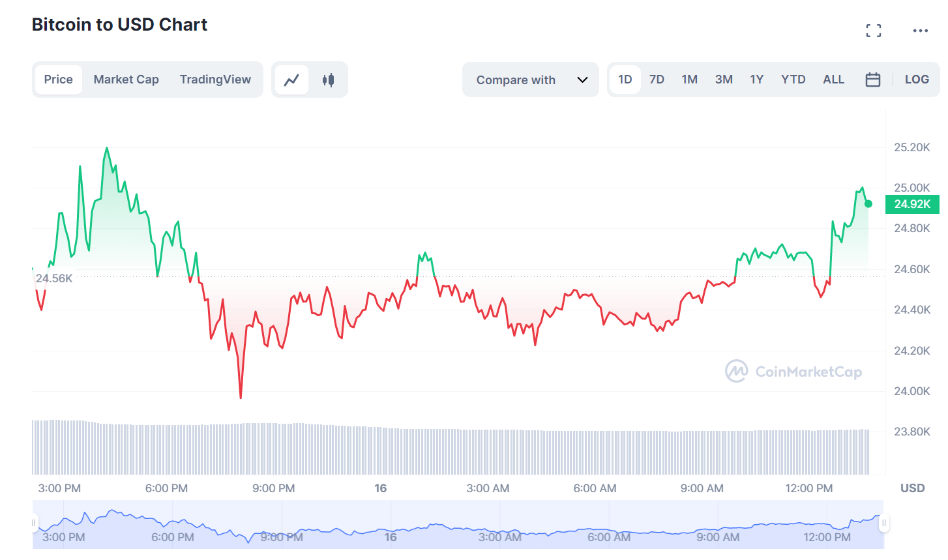This screenshot has height=560, width=948.
Task: Show the 1M time range
Action: (689, 80)
